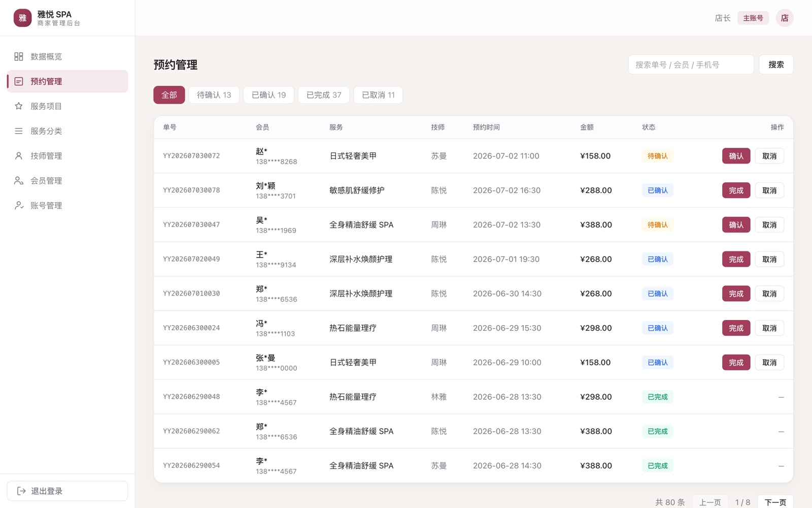Screen dimensions: 812x508
Task: Select the 全部 filter tab
Action: (169, 95)
